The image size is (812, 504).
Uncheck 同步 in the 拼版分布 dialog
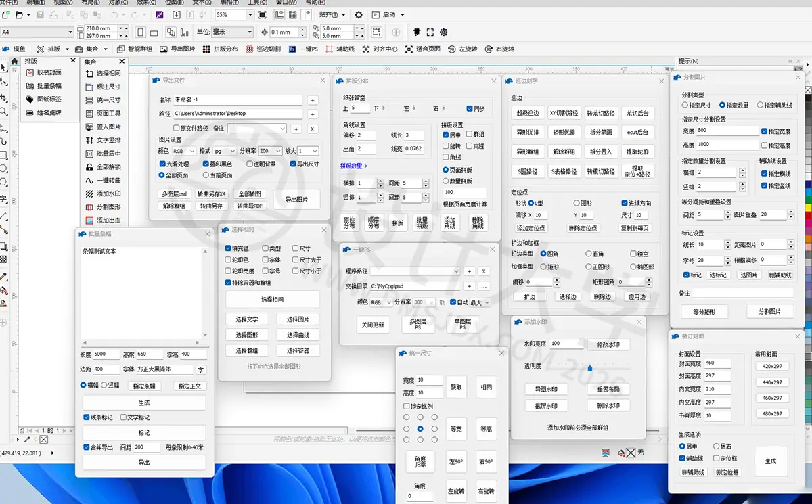point(470,108)
